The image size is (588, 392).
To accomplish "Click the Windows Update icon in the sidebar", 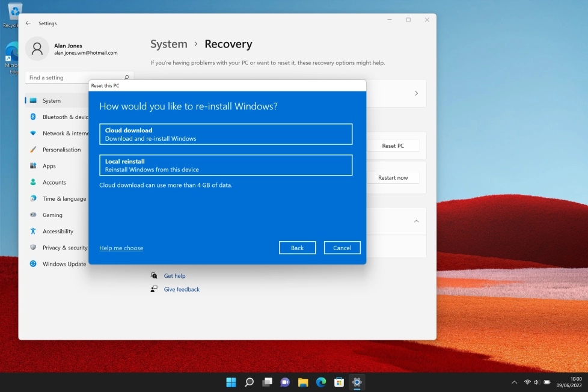I will coord(34,263).
